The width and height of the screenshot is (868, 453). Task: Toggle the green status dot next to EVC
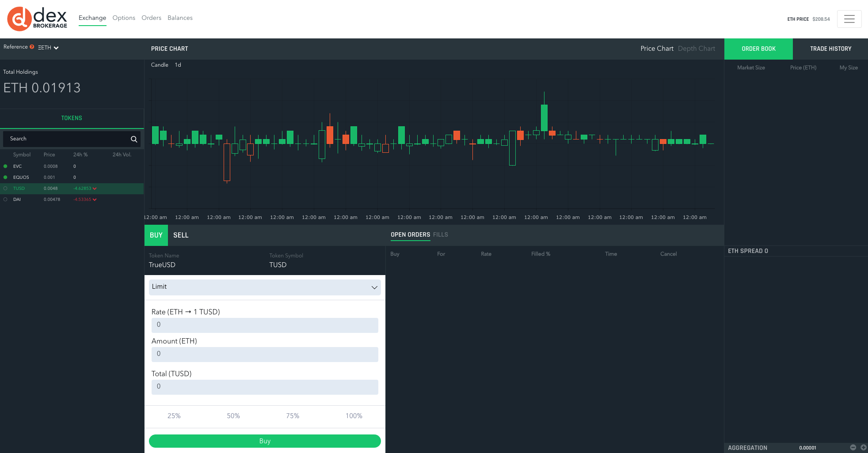point(4,166)
